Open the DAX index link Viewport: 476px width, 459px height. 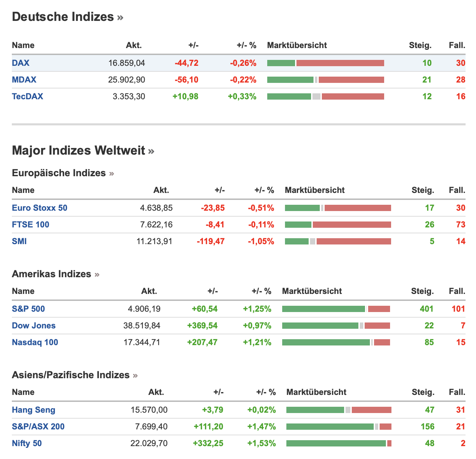[21, 63]
